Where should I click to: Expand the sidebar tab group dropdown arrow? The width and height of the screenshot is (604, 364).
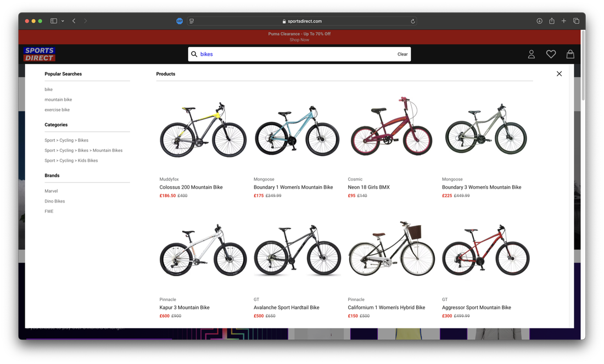pos(63,21)
